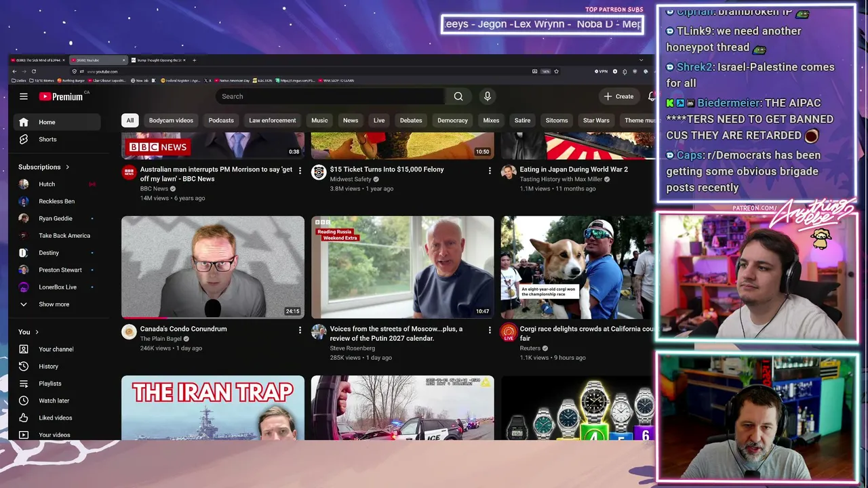The height and width of the screenshot is (488, 868).
Task: Open more options for Voices from Moscow video
Action: [x=490, y=330]
